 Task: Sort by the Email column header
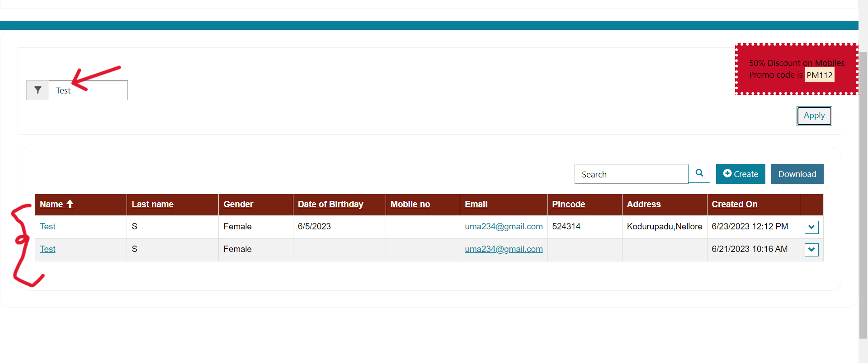[x=476, y=205]
